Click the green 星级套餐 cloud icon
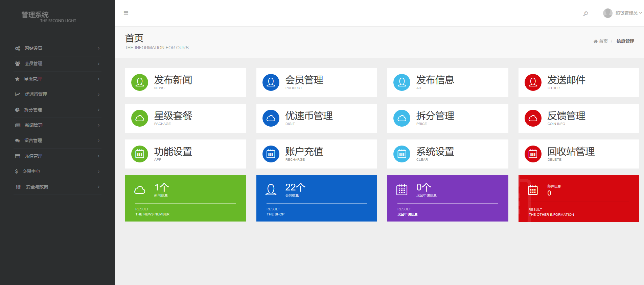 click(x=140, y=118)
